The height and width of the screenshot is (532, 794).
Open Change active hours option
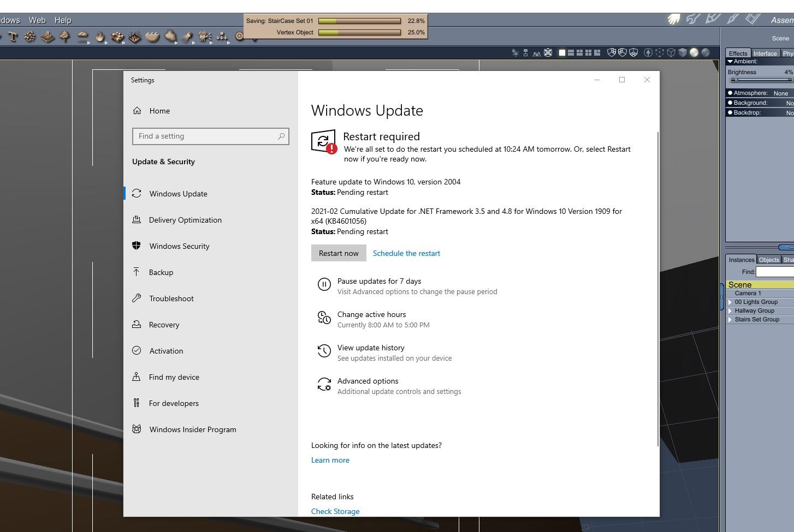(374, 319)
